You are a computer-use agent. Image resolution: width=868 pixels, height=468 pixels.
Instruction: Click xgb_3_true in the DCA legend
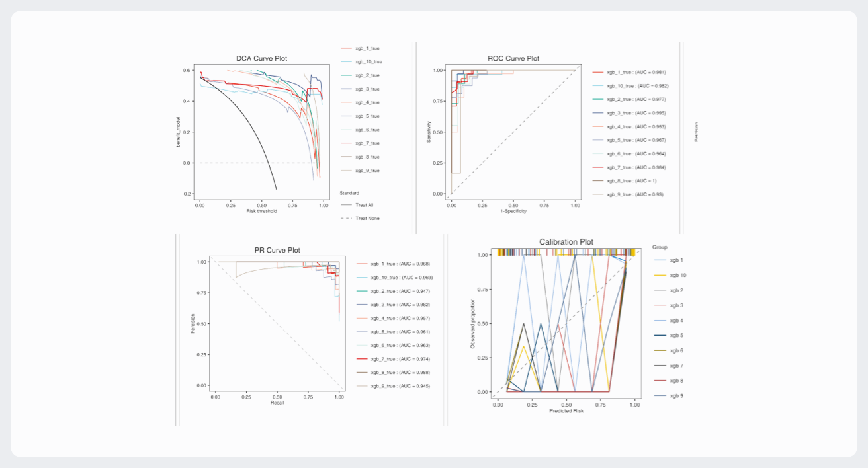tap(367, 89)
